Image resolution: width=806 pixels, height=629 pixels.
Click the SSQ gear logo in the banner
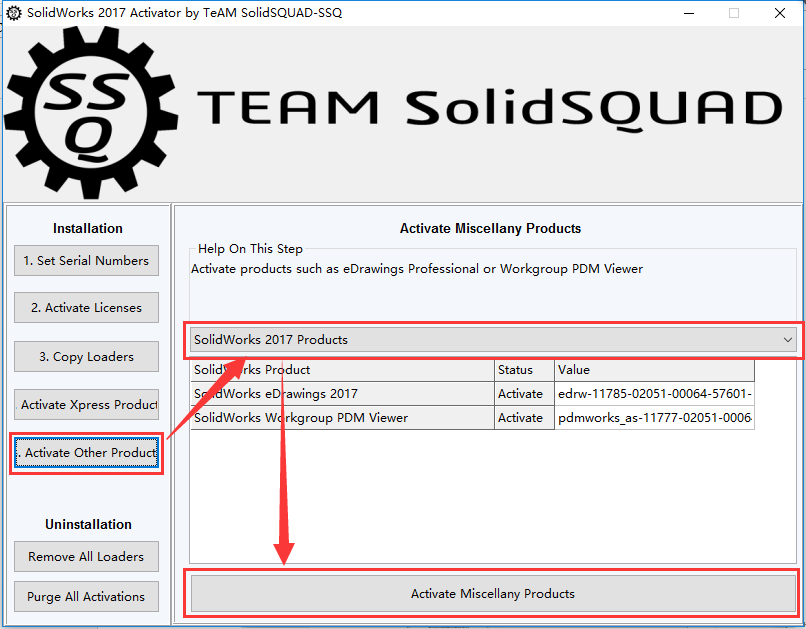click(x=91, y=113)
